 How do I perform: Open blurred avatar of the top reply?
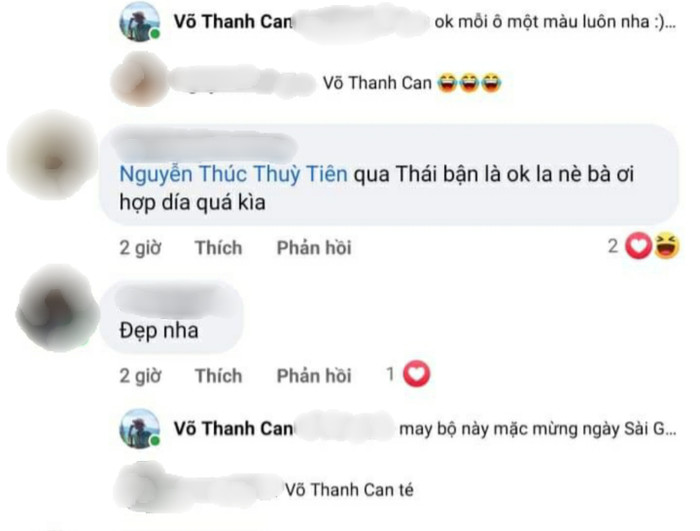point(138,79)
